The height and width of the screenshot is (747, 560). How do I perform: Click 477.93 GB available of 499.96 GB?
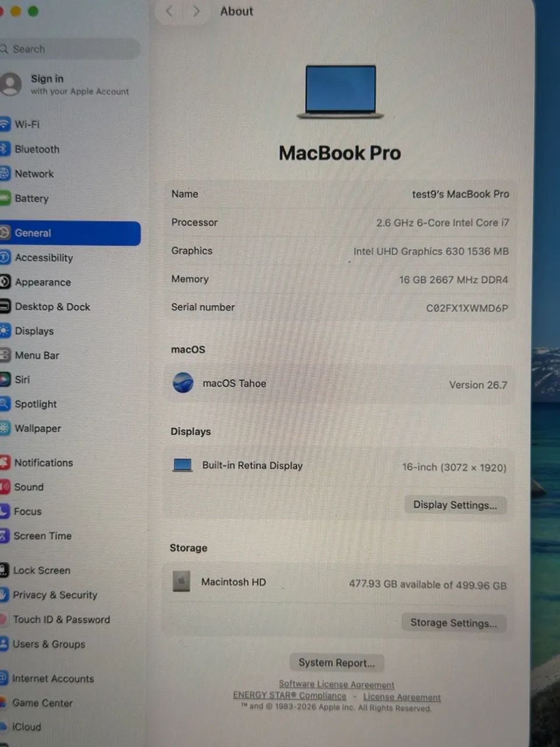point(428,584)
